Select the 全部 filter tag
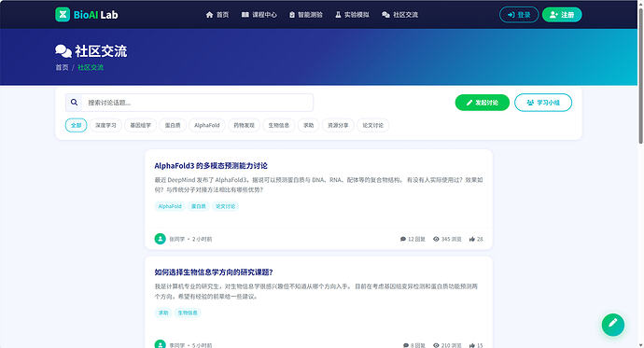The image size is (644, 348). click(x=76, y=125)
